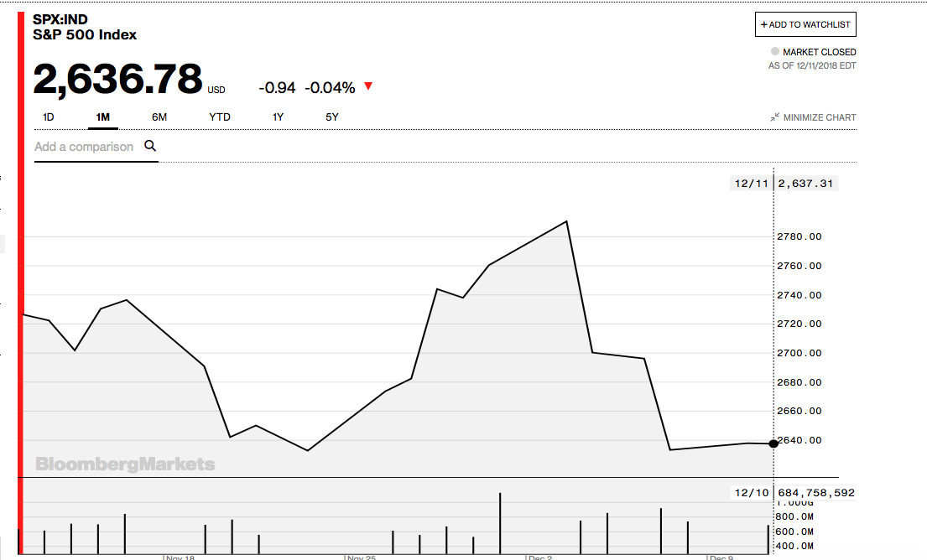Click the minimize chart arrows icon
927x560 pixels.
tap(774, 117)
